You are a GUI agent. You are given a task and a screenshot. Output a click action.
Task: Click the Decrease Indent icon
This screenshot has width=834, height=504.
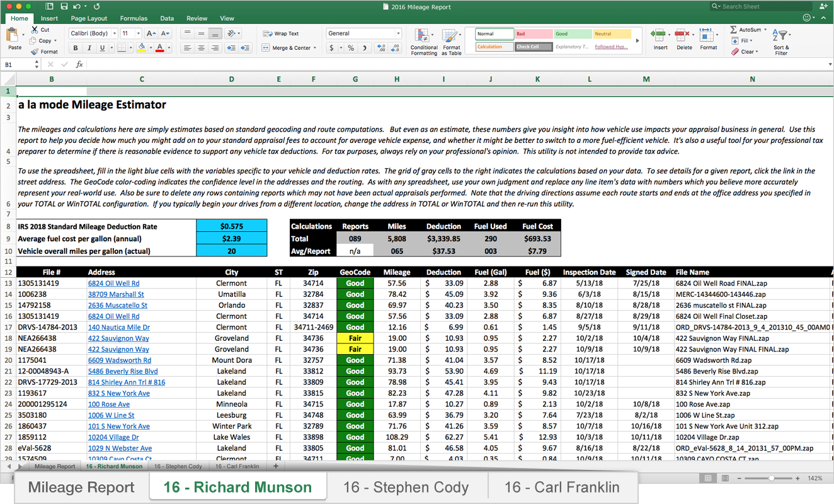coord(231,48)
